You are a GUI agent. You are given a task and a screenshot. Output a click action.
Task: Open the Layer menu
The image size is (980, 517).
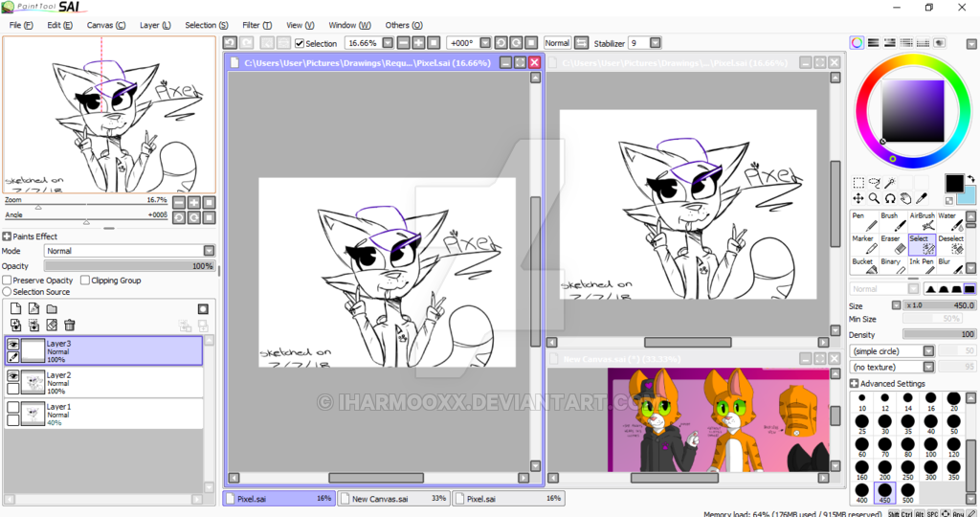pos(155,25)
